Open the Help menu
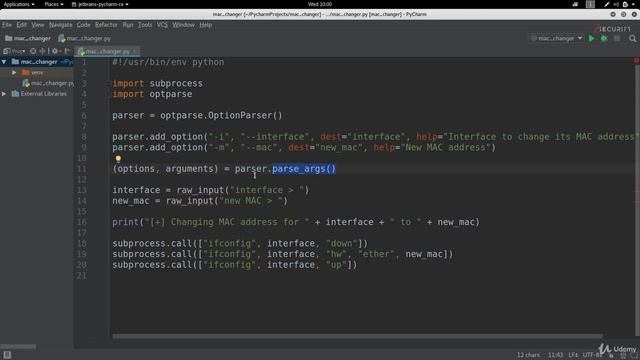 coord(206,25)
